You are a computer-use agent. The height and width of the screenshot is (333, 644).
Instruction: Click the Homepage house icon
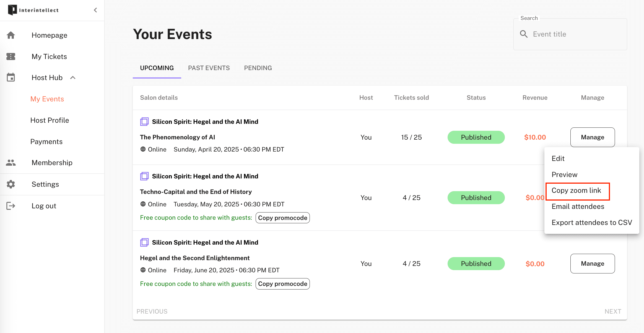pos(11,35)
